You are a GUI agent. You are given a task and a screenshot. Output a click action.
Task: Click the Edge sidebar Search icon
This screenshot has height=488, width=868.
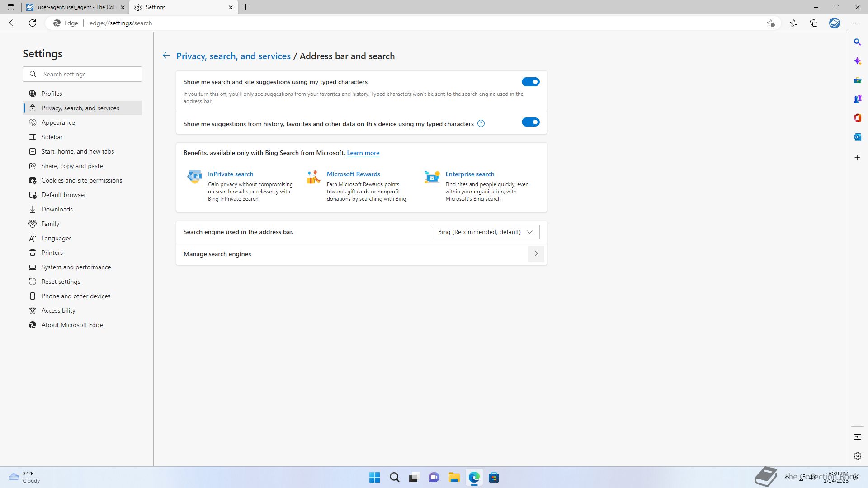pyautogui.click(x=857, y=42)
